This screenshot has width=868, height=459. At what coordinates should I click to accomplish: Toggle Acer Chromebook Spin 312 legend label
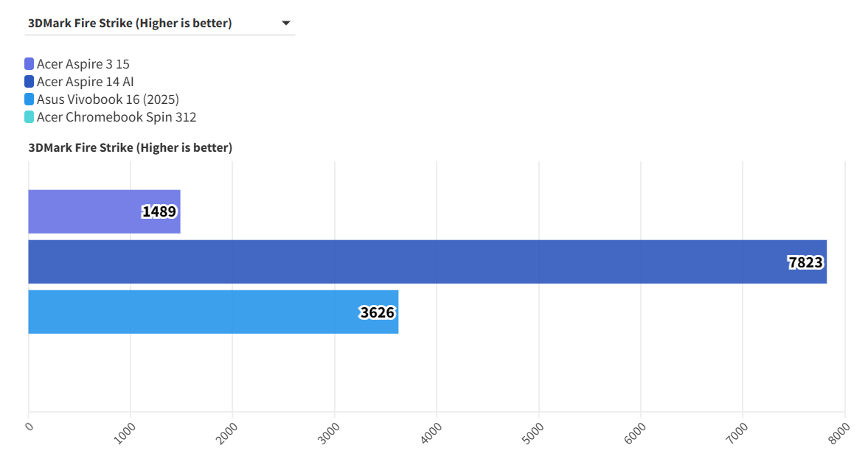(117, 117)
